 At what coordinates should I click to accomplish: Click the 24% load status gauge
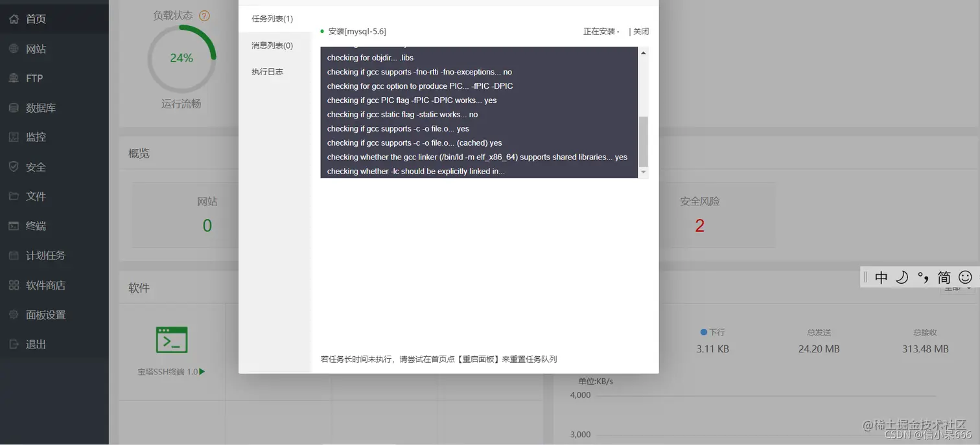click(x=181, y=58)
